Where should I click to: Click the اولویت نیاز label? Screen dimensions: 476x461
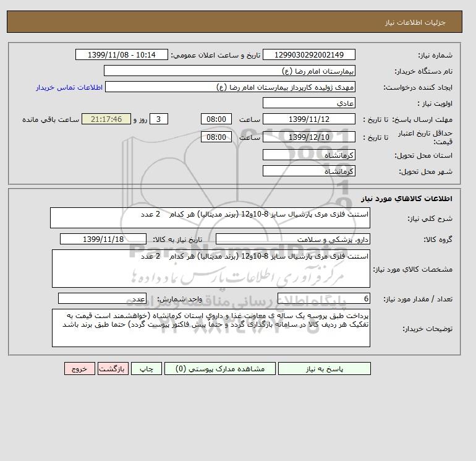(x=435, y=103)
